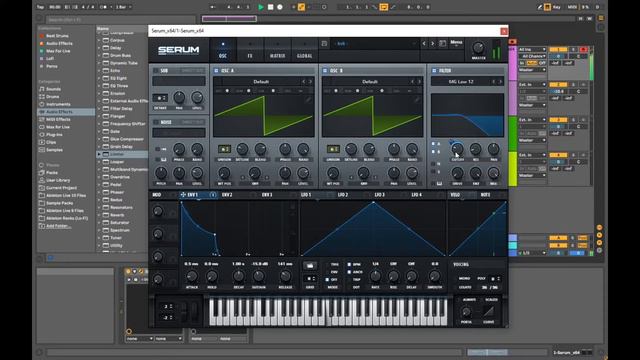Open OSC A wavetable Default menu
This screenshot has width=640, height=360.
coord(261,82)
